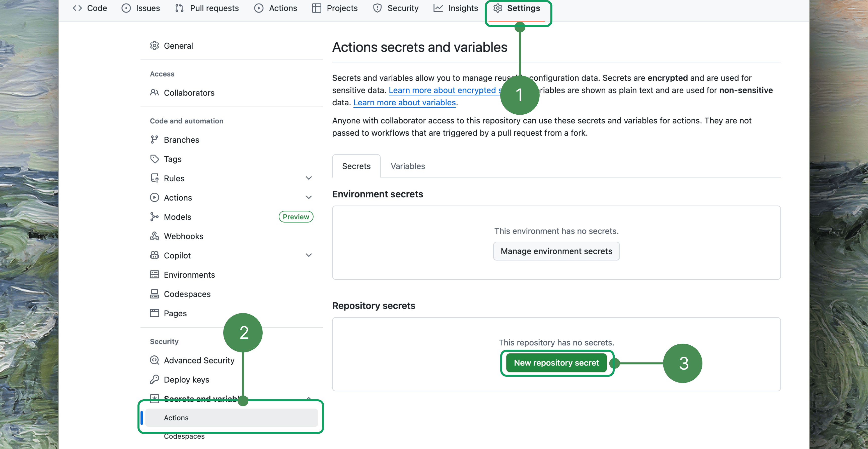Expand the Copilot section chevron
The height and width of the screenshot is (449, 868).
tap(309, 255)
